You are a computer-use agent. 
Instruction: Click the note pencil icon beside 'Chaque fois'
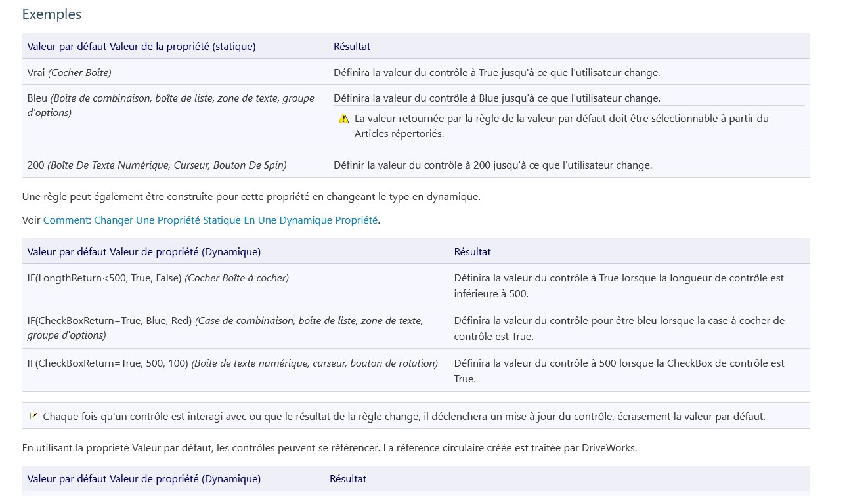[x=33, y=416]
